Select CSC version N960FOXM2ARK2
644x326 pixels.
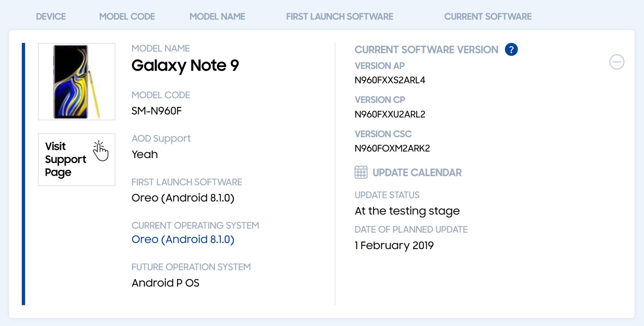(392, 148)
